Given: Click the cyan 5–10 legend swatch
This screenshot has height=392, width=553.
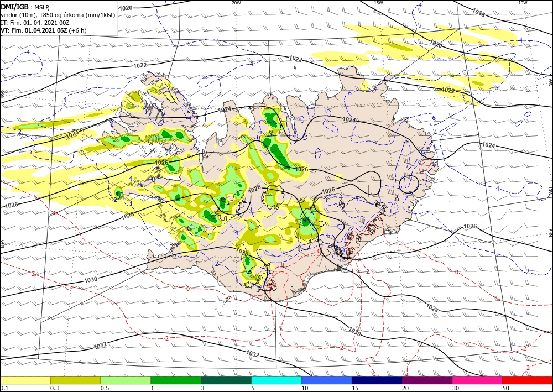Looking at the screenshot, I should [276, 380].
